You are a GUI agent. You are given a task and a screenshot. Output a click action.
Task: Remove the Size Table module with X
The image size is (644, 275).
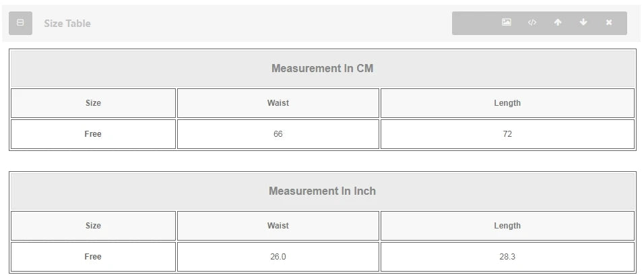click(609, 22)
